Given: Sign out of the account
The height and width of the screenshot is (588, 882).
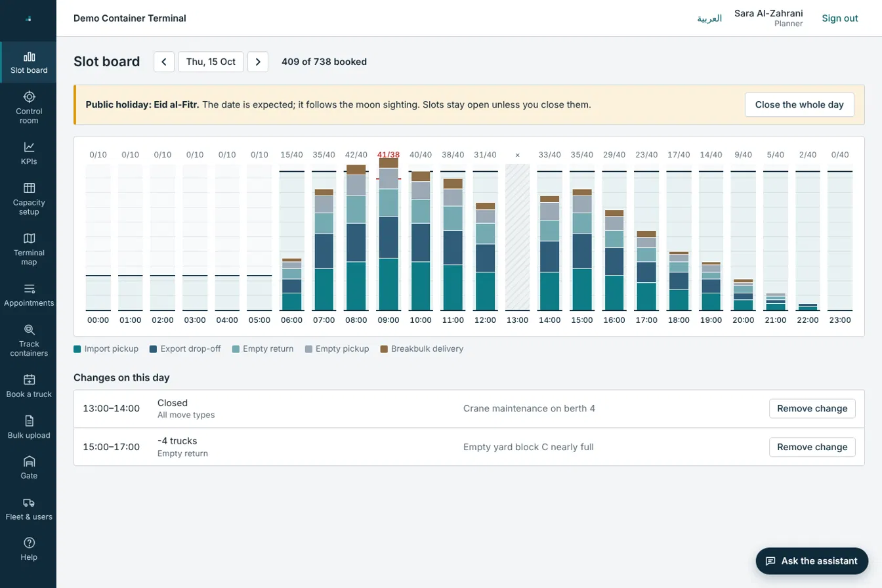Looking at the screenshot, I should [840, 18].
